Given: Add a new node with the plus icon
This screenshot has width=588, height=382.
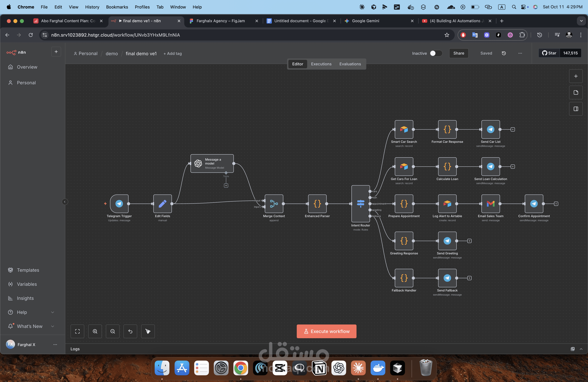Looking at the screenshot, I should [576, 76].
